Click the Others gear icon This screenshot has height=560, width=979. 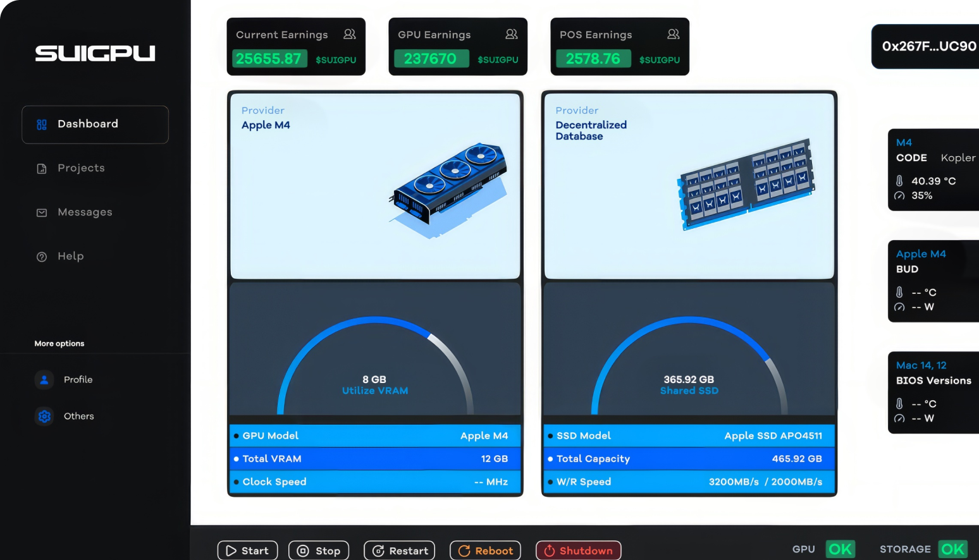click(44, 417)
